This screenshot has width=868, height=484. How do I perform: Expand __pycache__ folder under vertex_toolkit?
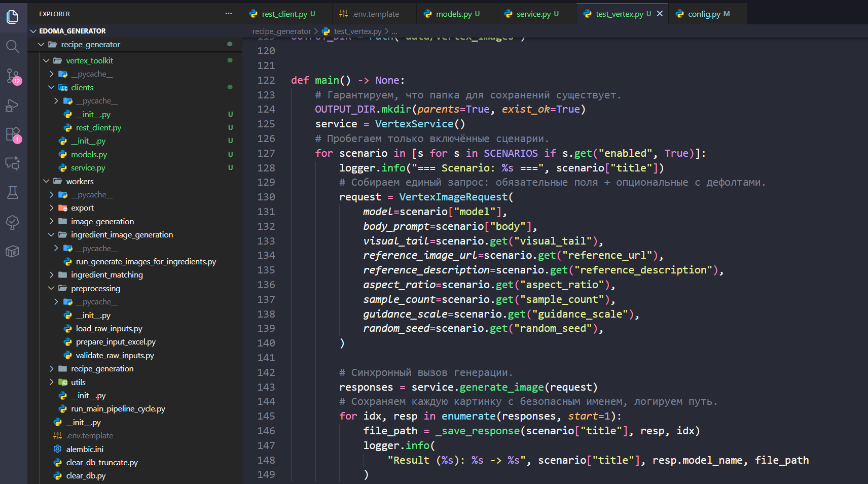click(51, 74)
